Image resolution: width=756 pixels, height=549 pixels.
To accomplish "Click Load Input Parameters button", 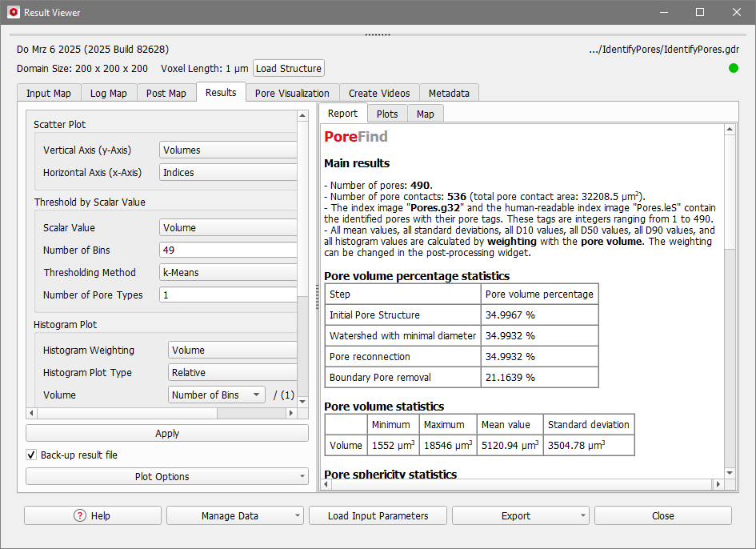I will (378, 515).
